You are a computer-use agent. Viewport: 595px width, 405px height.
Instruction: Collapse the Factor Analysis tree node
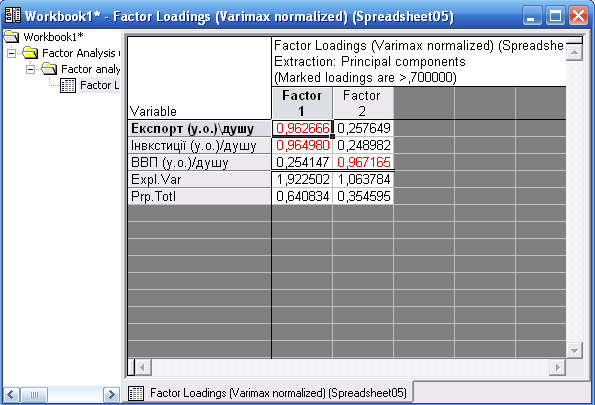pyautogui.click(x=11, y=53)
